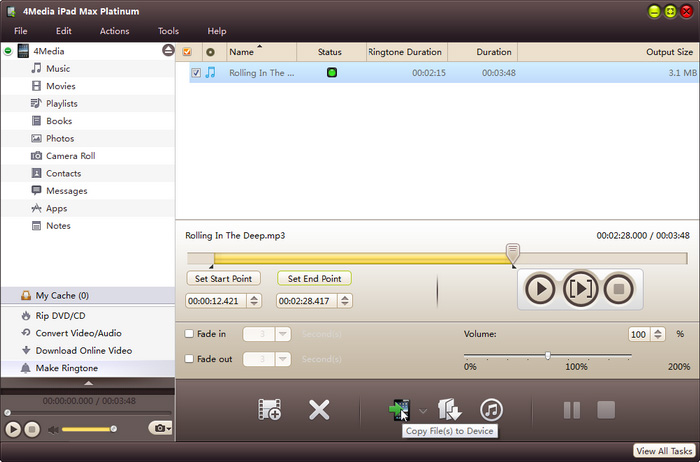Open the Actions menu

(114, 31)
